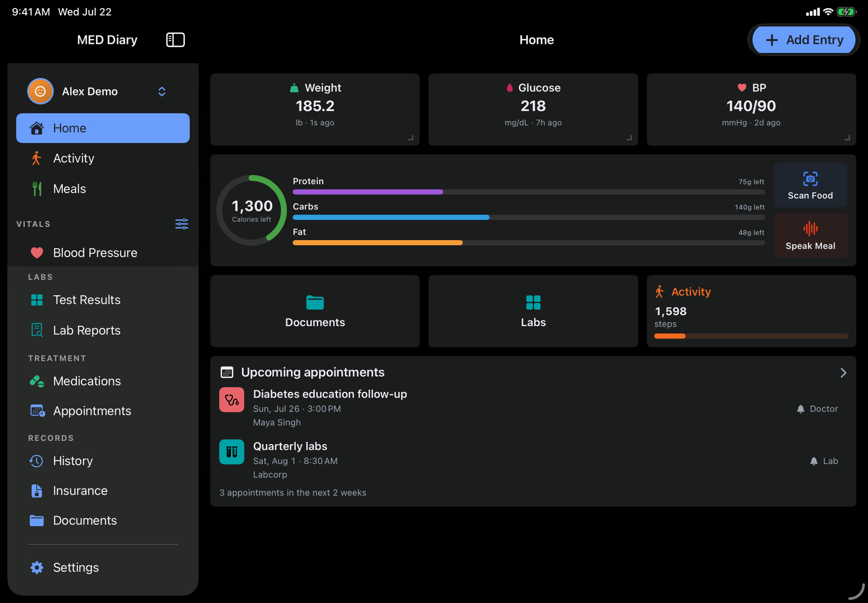Open the Activity steps card
The image size is (868, 603).
751,311
